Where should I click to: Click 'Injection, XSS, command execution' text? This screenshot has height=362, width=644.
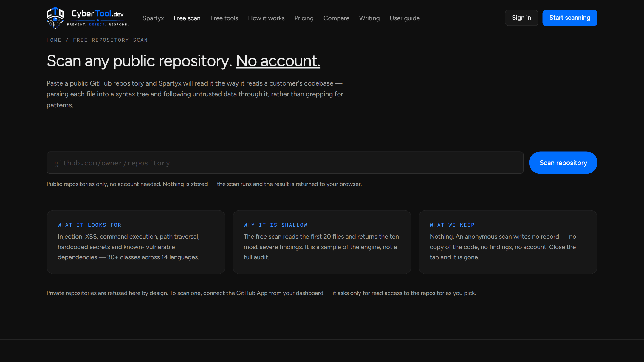click(129, 247)
